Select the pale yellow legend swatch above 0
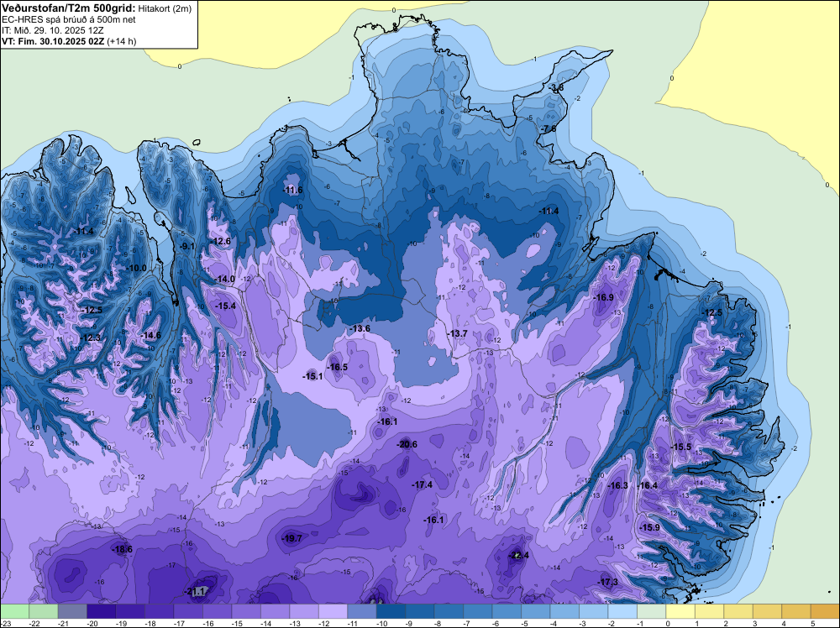 coord(680,611)
